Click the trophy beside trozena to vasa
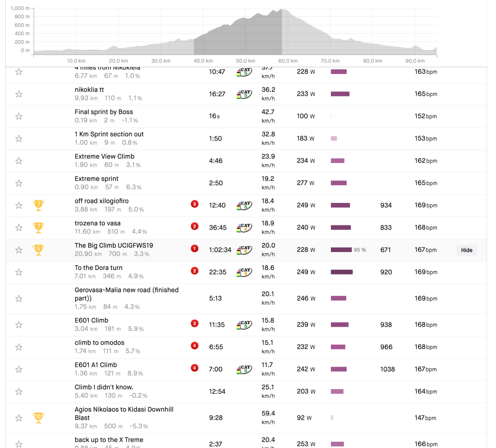Image resolution: width=496 pixels, height=448 pixels. 38,228
